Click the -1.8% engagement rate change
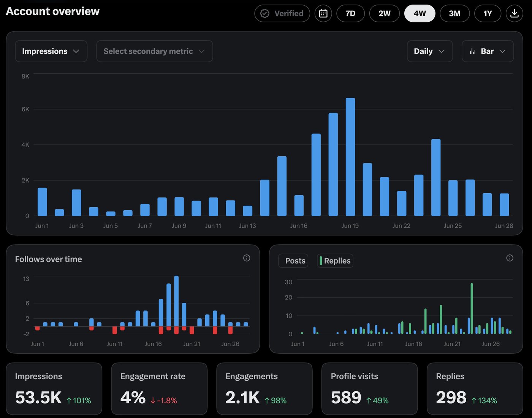The height and width of the screenshot is (418, 532). click(163, 401)
